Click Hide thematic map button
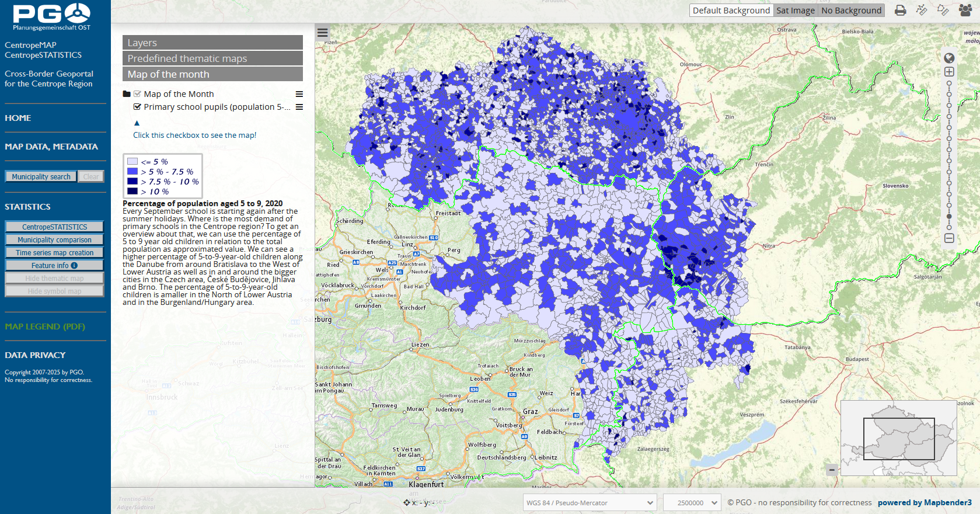The width and height of the screenshot is (980, 514). coord(54,278)
